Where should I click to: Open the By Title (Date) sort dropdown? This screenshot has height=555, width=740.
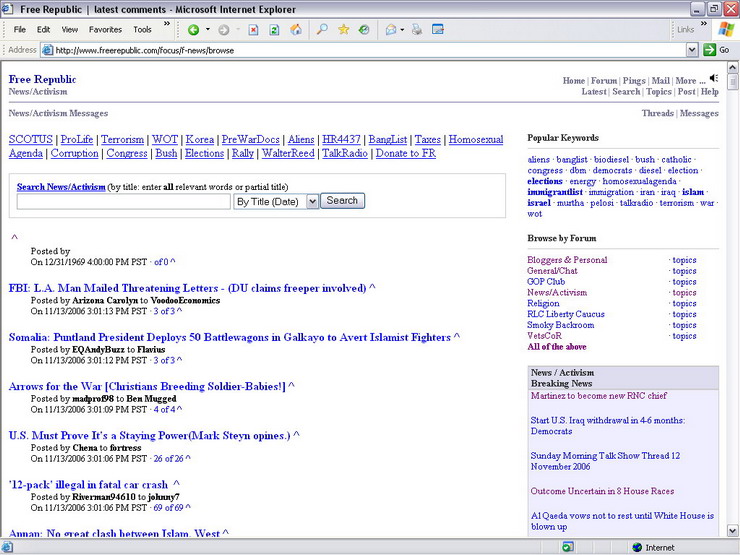(x=312, y=202)
